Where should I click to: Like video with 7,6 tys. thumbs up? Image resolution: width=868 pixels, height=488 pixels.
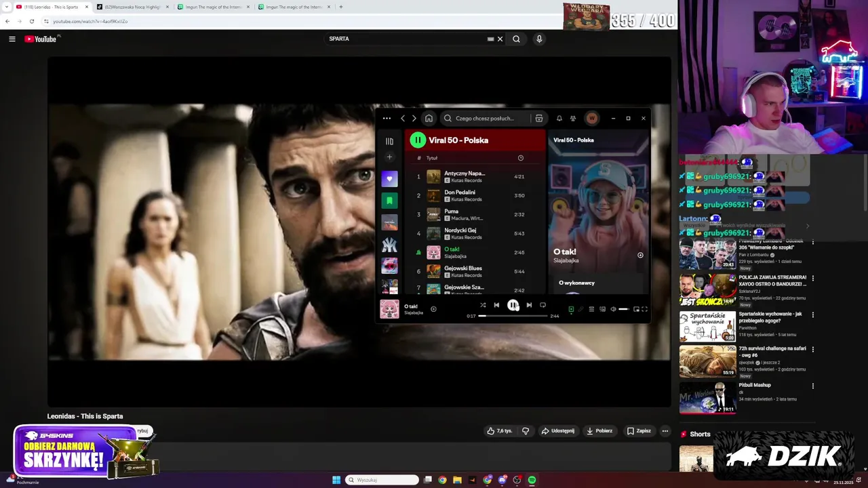500,431
